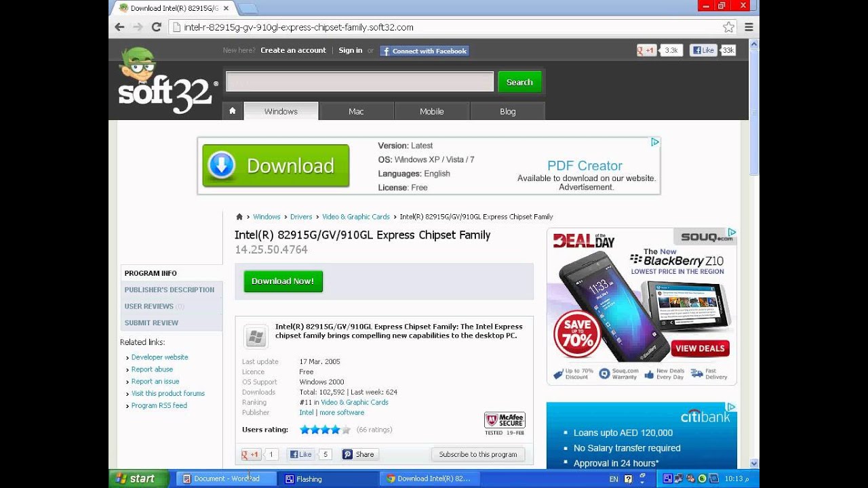
Task: Go back with browser back arrow
Action: point(119,27)
